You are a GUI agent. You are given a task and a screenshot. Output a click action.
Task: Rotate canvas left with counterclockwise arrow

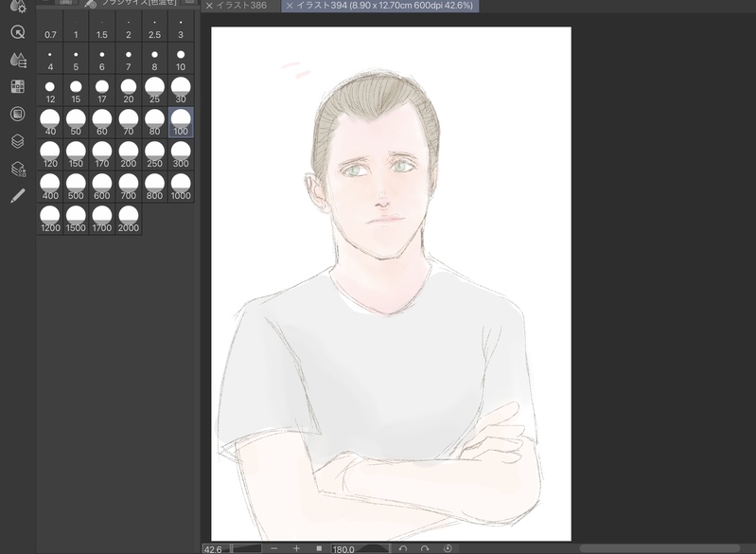coord(402,548)
